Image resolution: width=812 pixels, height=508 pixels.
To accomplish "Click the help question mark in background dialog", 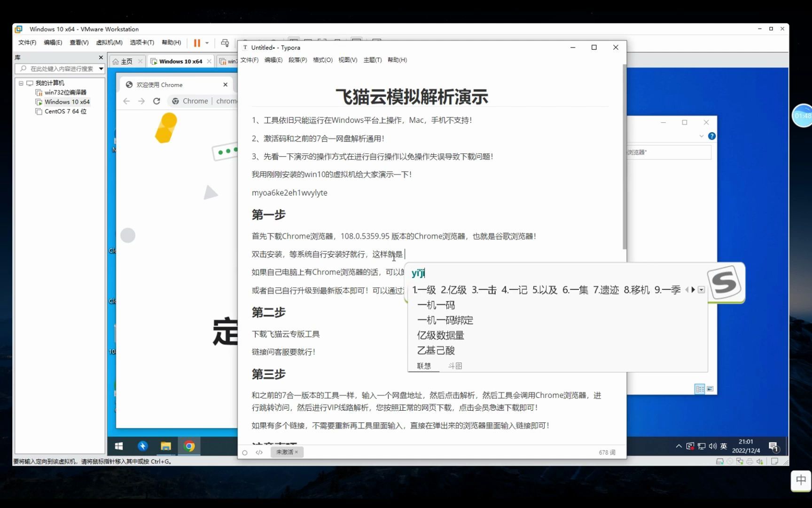I will 712,136.
